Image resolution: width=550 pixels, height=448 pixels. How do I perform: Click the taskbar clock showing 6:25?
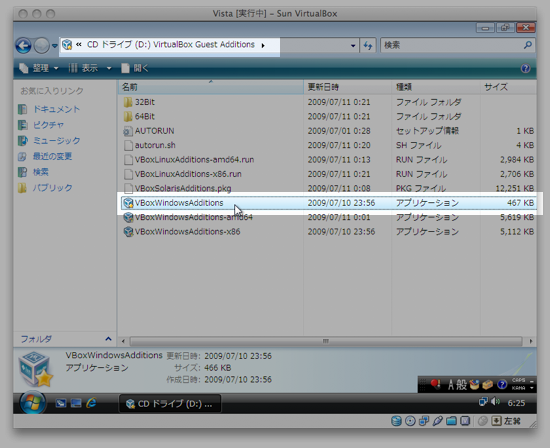(516, 403)
